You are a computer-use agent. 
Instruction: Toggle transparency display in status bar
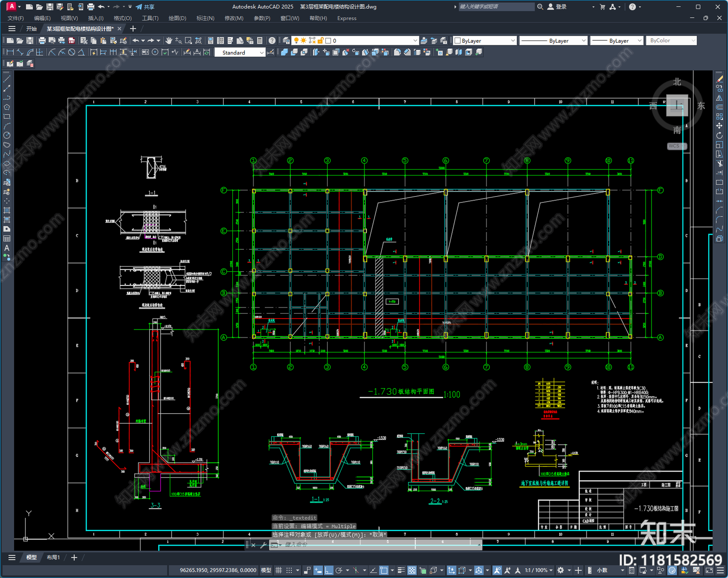[412, 570]
